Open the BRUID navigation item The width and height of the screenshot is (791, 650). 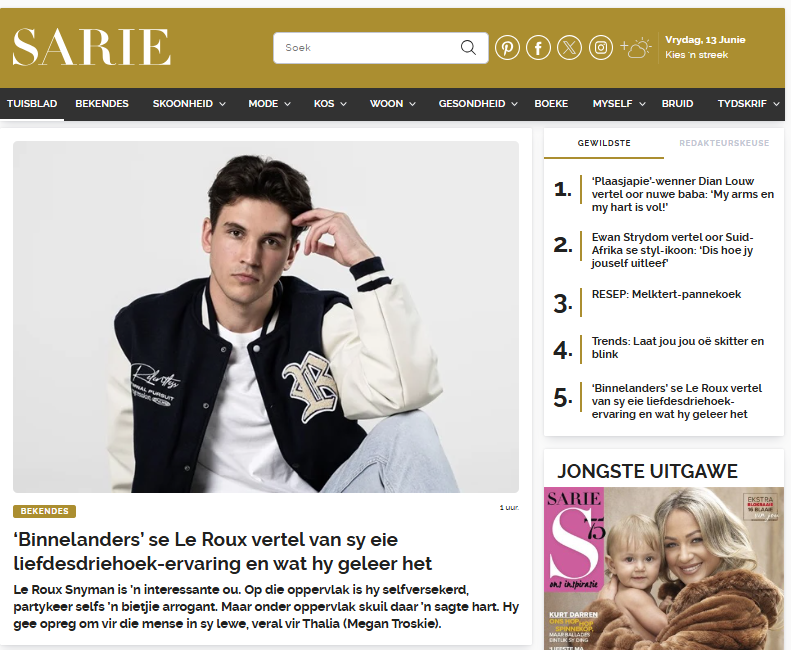[677, 103]
